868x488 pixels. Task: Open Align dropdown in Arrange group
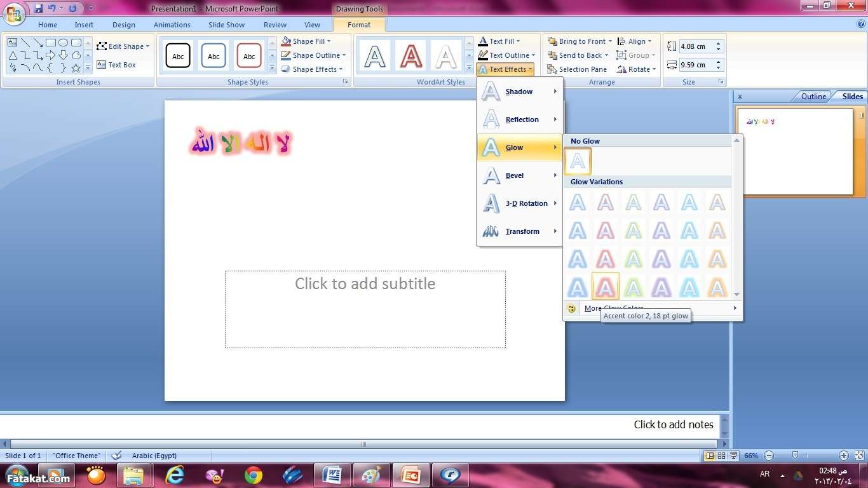[x=634, y=41]
